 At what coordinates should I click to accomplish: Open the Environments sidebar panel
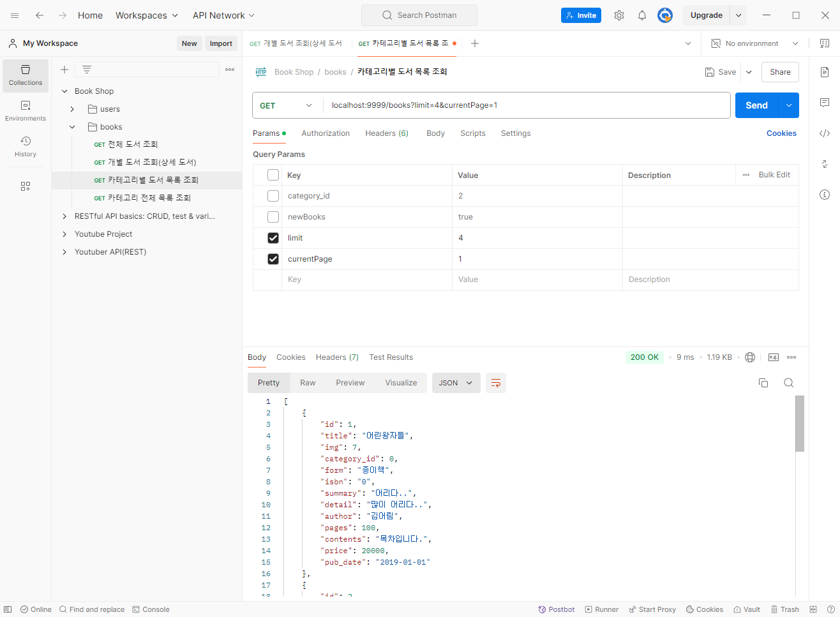(x=26, y=111)
